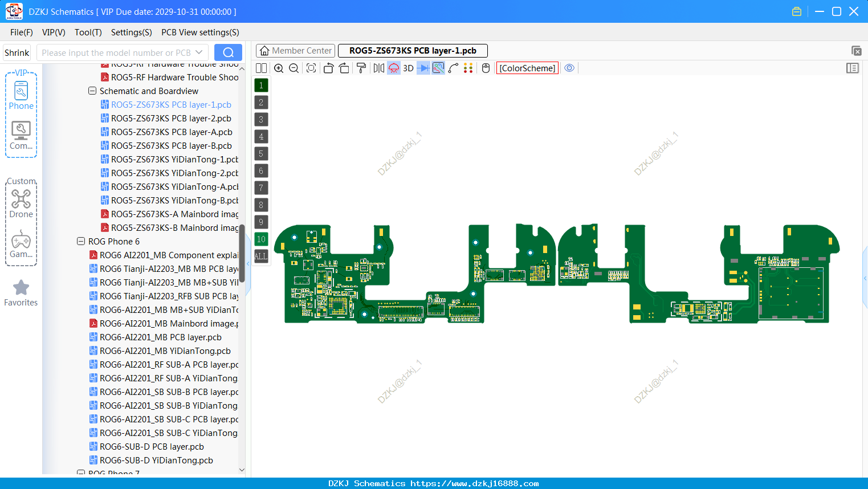The width and height of the screenshot is (868, 489).
Task: Open ROG5-ZS673KS PCB layer-A.pcb file
Action: point(172,132)
